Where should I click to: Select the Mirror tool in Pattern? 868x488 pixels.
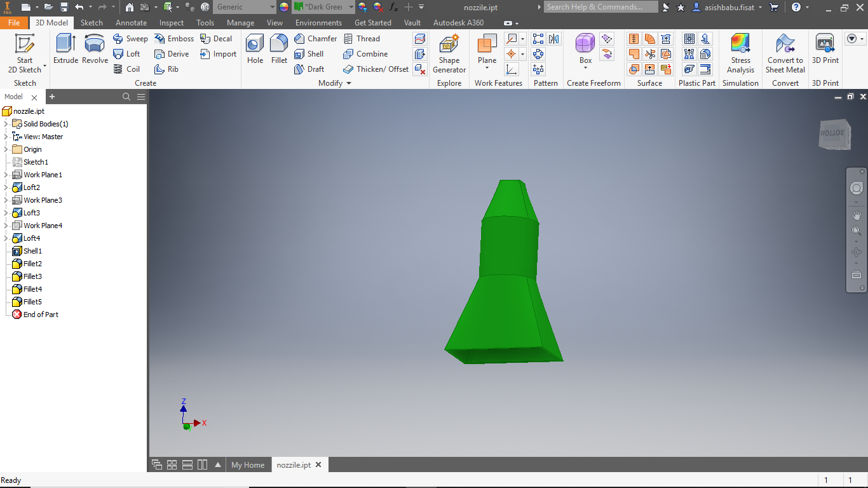(554, 39)
